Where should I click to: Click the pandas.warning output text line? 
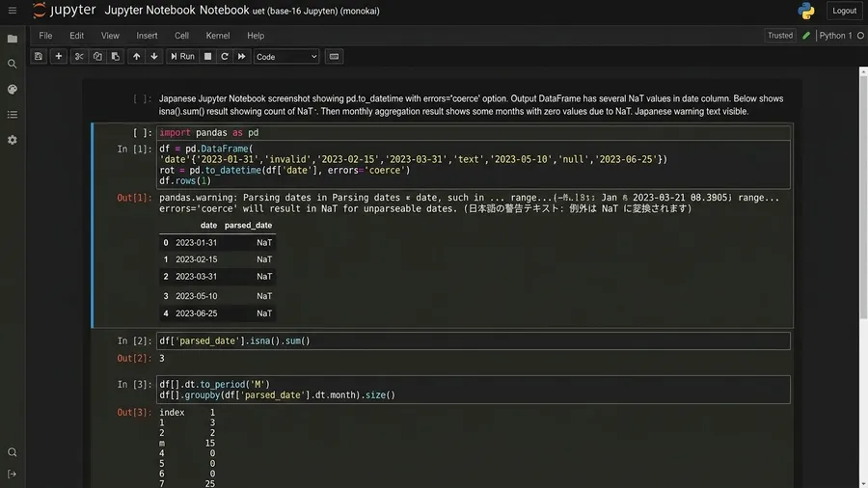[469, 198]
